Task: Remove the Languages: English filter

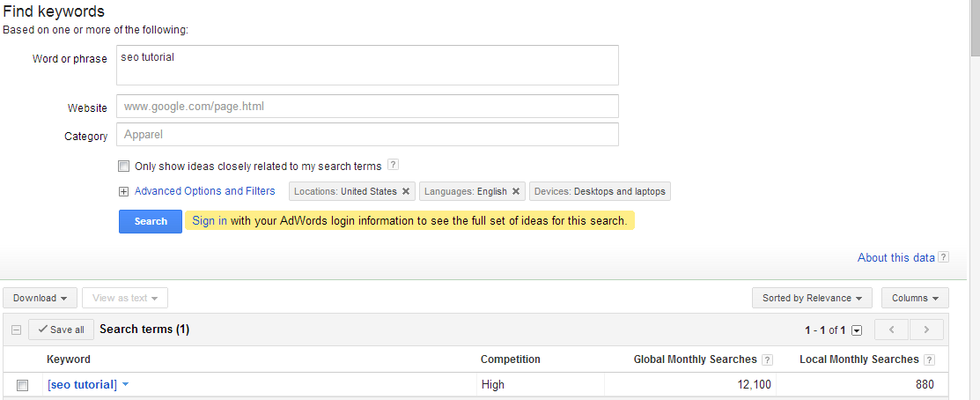Action: pos(516,191)
